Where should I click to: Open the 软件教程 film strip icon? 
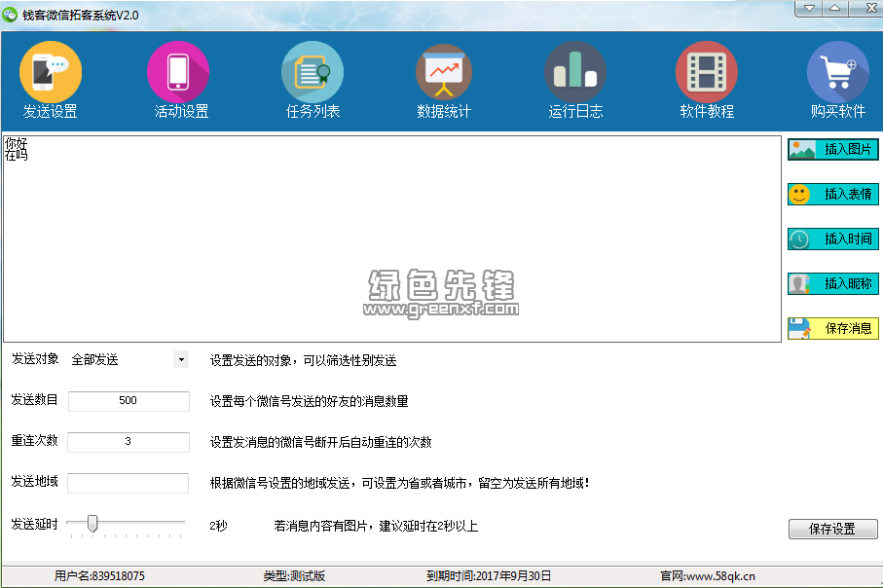707,72
